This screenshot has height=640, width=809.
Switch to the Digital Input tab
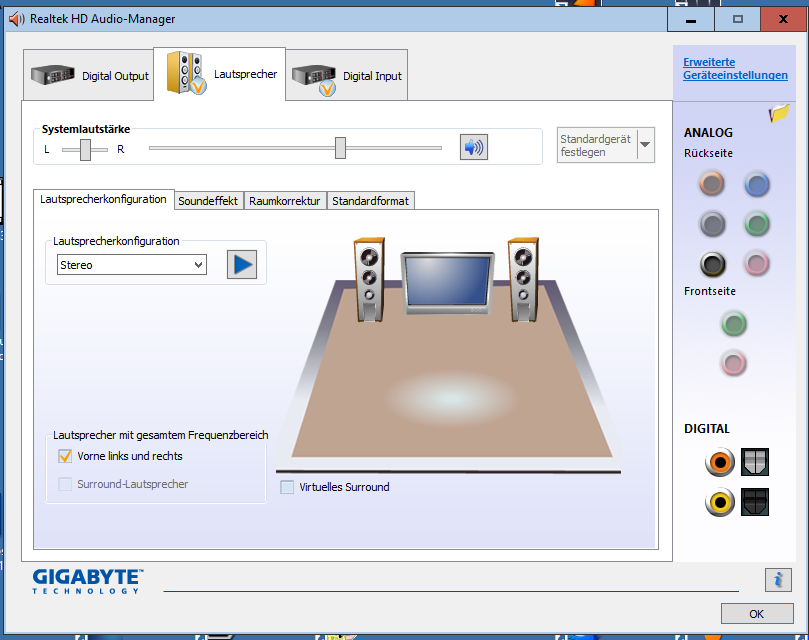tap(347, 76)
